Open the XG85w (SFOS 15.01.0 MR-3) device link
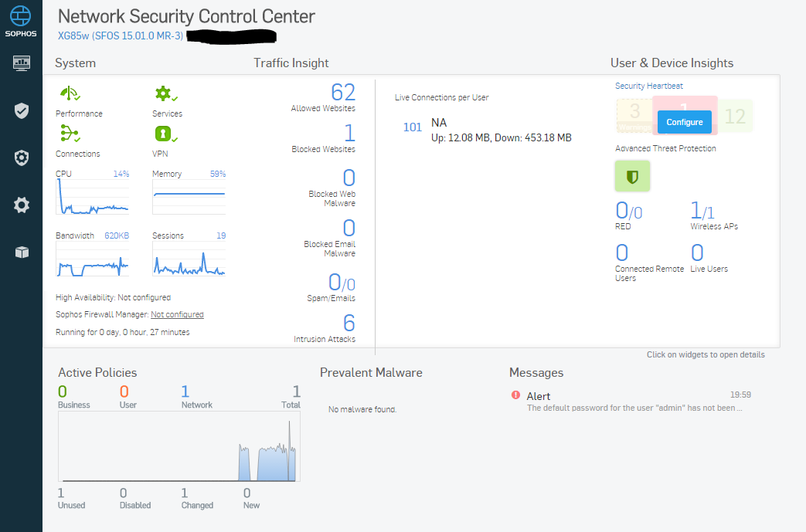 [121, 36]
